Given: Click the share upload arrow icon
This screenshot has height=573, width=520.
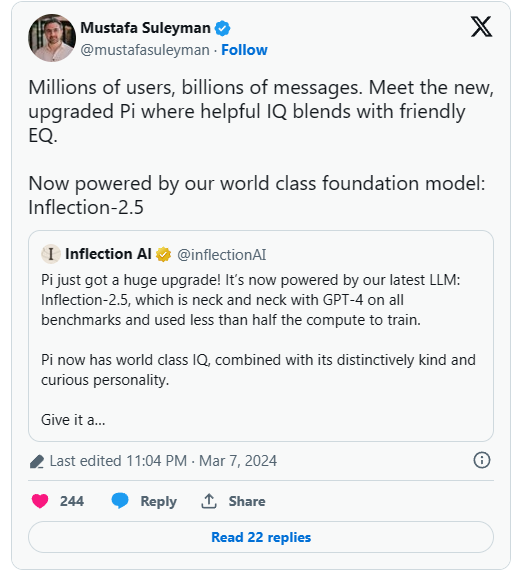Looking at the screenshot, I should coord(209,501).
